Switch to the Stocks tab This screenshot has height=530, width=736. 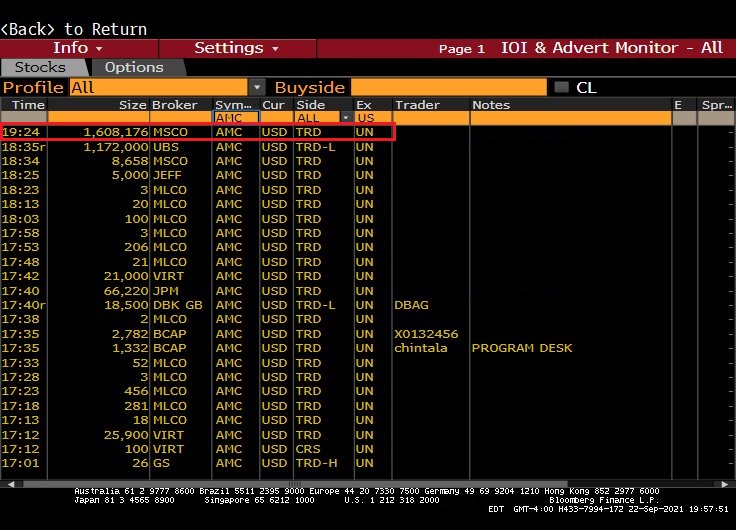click(40, 67)
